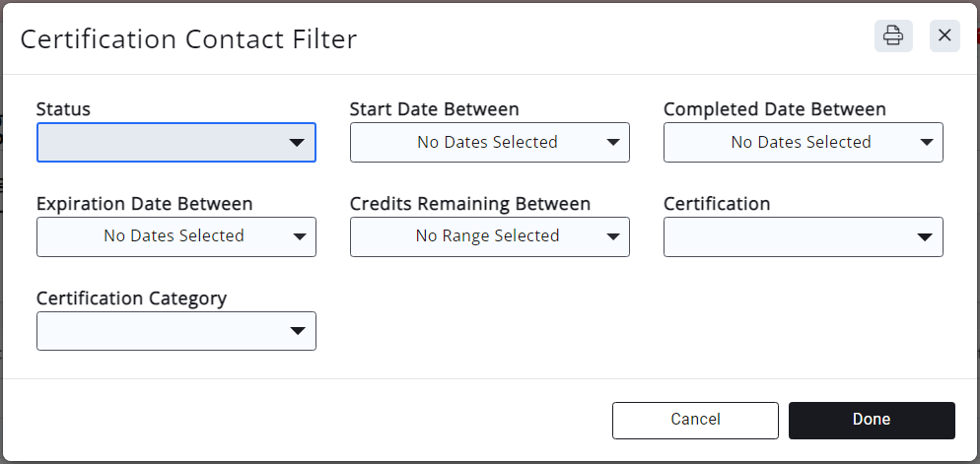Click the arrow in Start Date Between
Screen dimensions: 980x464
coord(612,143)
